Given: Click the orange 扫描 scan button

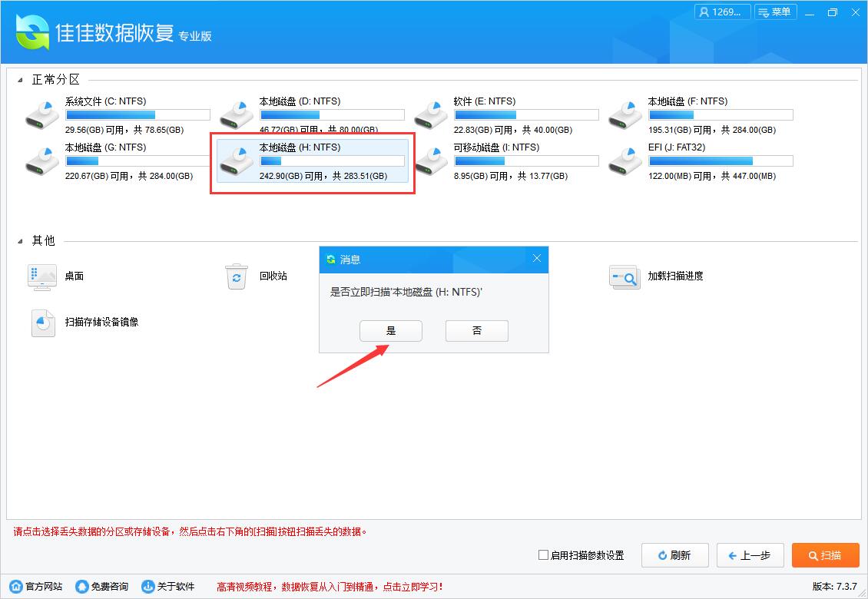Looking at the screenshot, I should 825,555.
